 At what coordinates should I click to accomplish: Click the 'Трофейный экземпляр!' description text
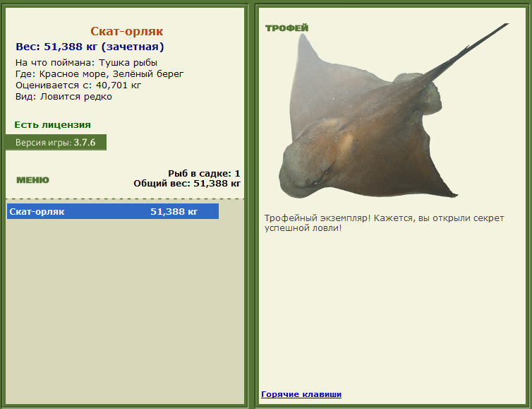[x=384, y=223]
